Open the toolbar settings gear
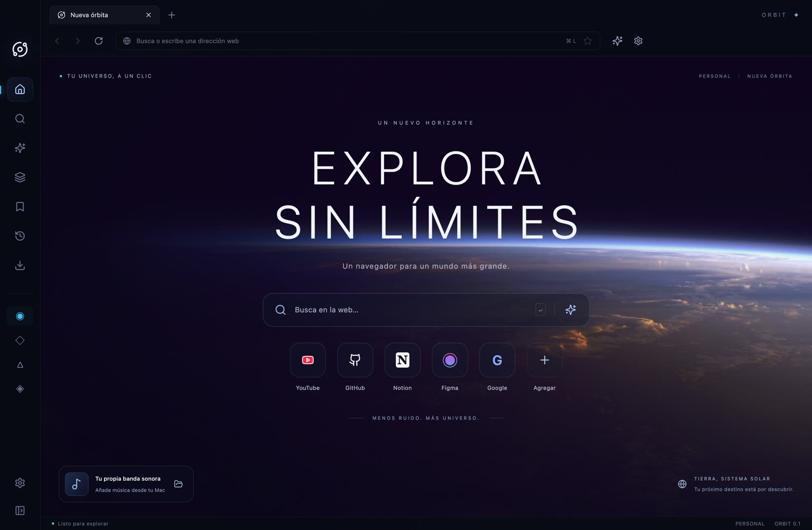The width and height of the screenshot is (812, 530). [x=638, y=41]
